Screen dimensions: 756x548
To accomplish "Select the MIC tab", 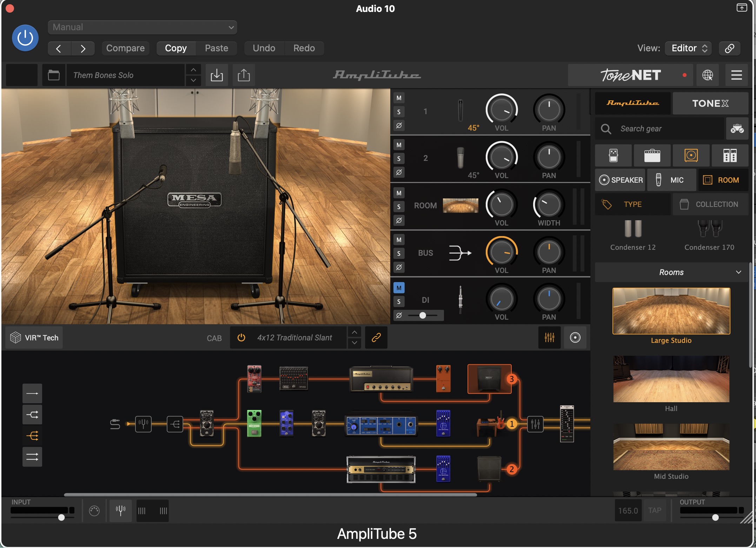I will 671,180.
